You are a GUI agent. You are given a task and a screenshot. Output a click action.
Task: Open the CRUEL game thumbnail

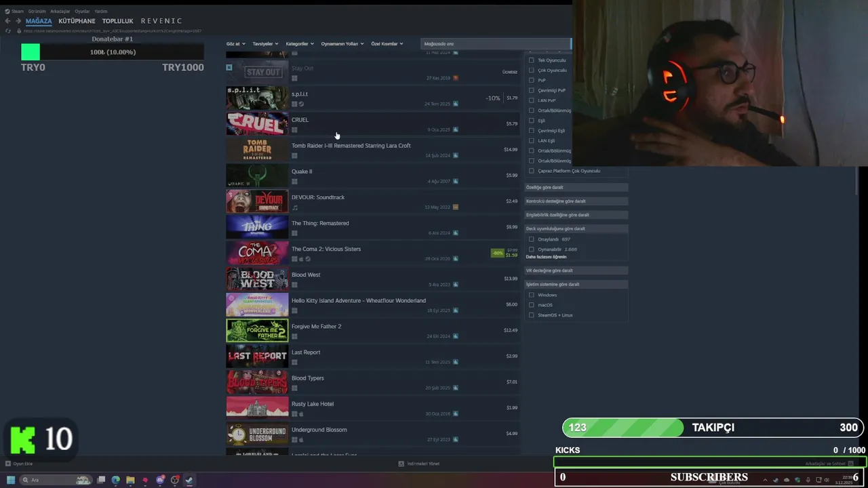click(x=257, y=124)
